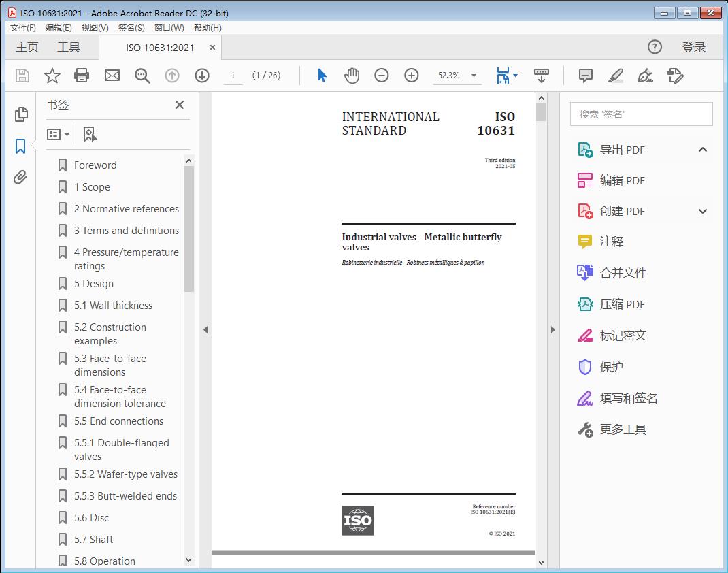The image size is (728, 573).
Task: Click the print icon in toolbar
Action: (x=82, y=76)
